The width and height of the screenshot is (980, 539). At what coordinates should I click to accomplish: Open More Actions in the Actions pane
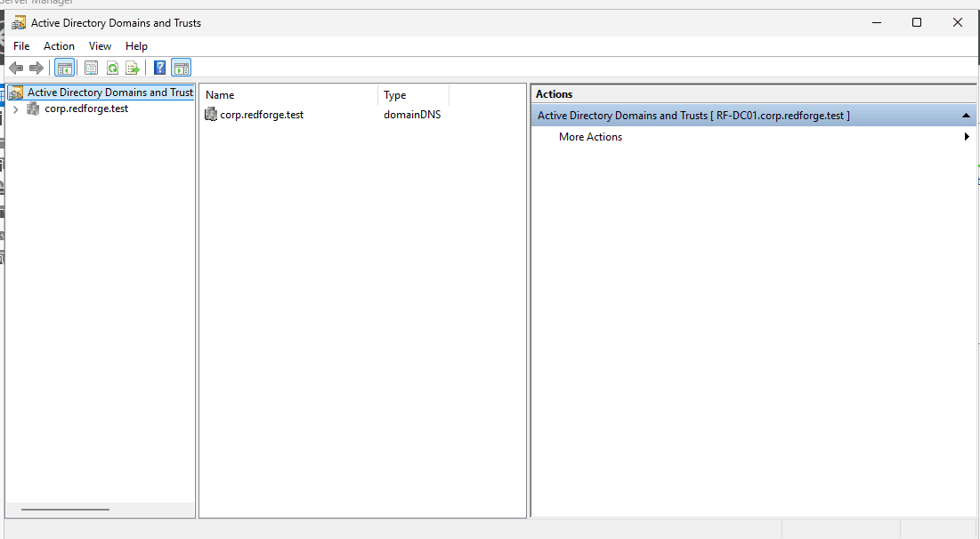tap(590, 137)
